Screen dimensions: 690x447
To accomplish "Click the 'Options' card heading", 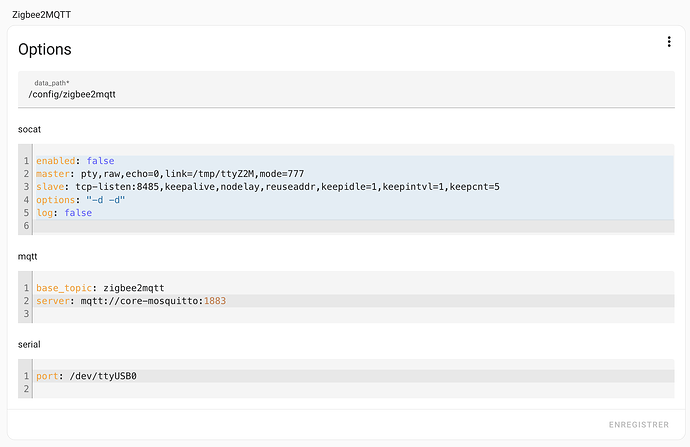I will pyautogui.click(x=44, y=49).
